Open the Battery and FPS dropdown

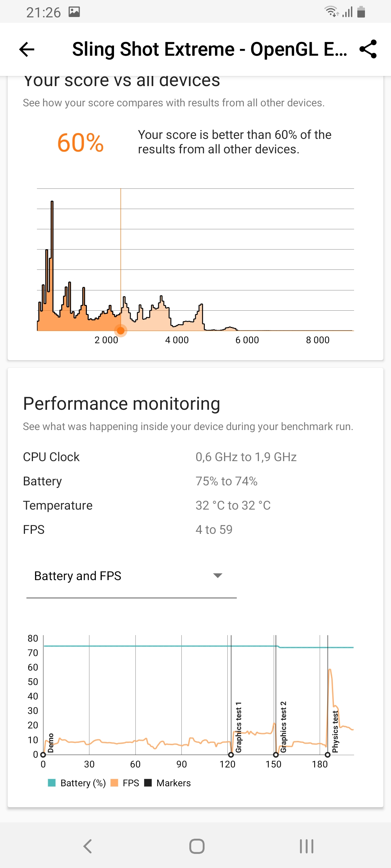coord(131,576)
